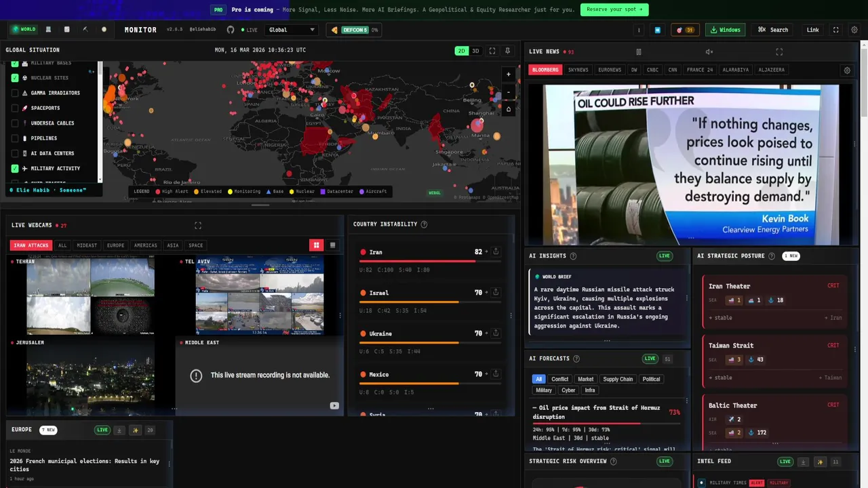Switch the map to 3D mode
Screen dimensions: 868x488
[x=475, y=51]
